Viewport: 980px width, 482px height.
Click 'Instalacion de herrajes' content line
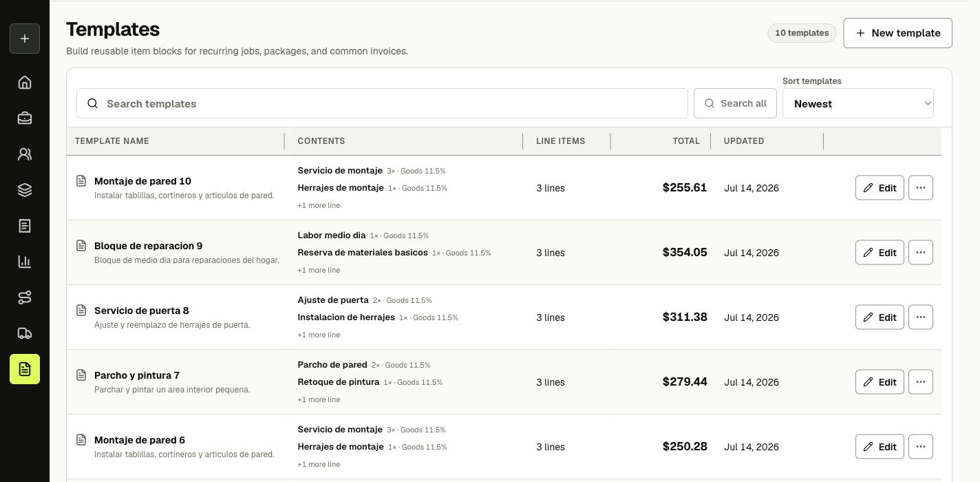tap(346, 317)
